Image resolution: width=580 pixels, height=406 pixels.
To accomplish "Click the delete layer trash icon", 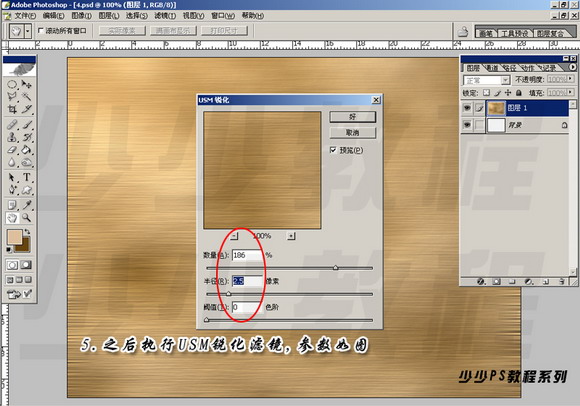I will (562, 282).
